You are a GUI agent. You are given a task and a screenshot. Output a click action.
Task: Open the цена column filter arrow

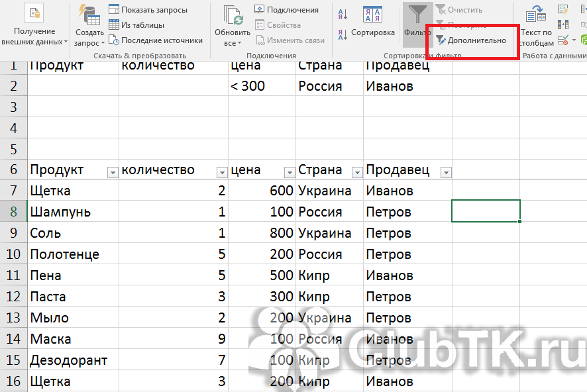click(290, 172)
